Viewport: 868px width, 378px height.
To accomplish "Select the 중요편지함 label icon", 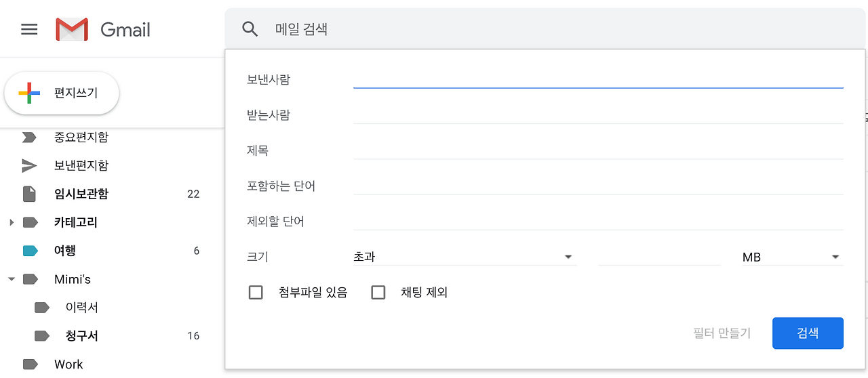I will click(x=30, y=138).
